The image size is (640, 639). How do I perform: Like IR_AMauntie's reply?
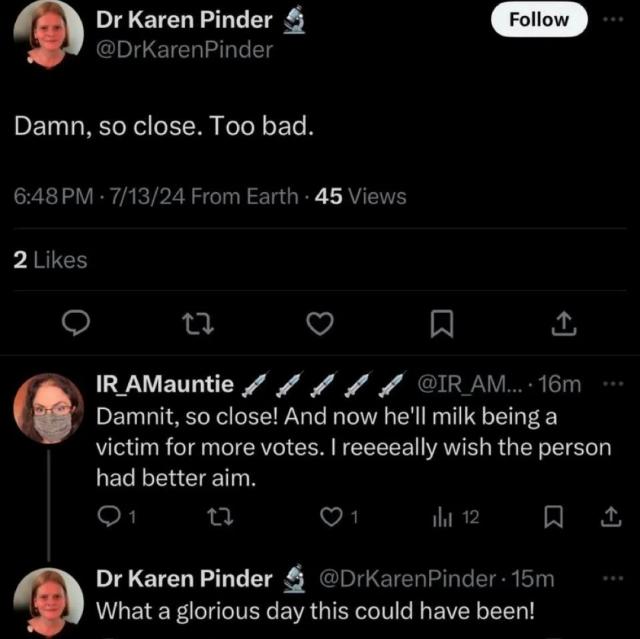[331, 516]
